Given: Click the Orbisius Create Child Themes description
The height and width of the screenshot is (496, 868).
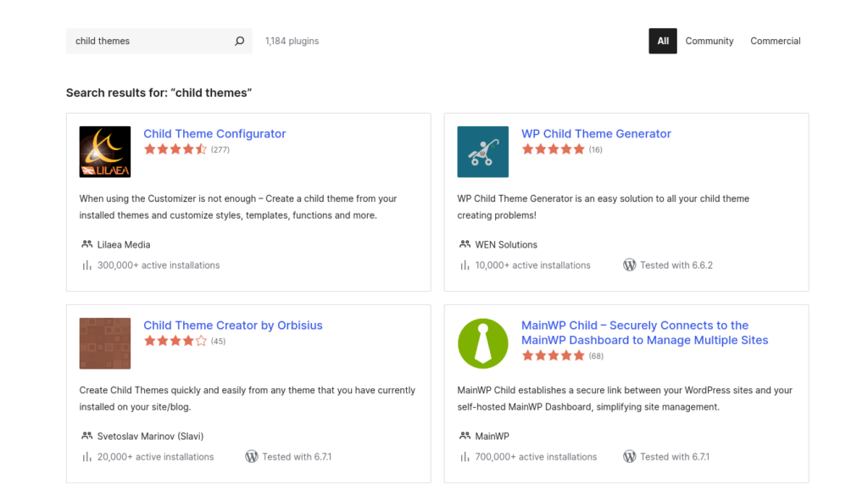Looking at the screenshot, I should click(247, 398).
